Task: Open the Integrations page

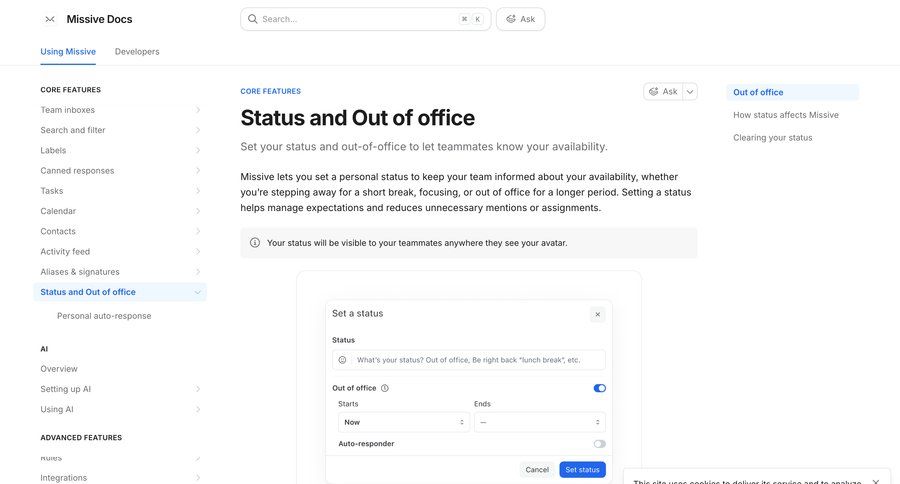Action: tap(64, 478)
